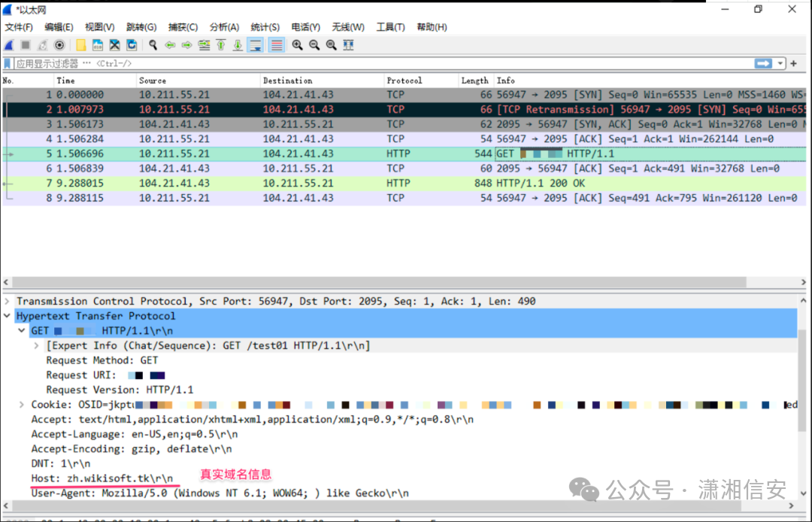Open the 统计(S) menu
The width and height of the screenshot is (812, 522).
[265, 27]
